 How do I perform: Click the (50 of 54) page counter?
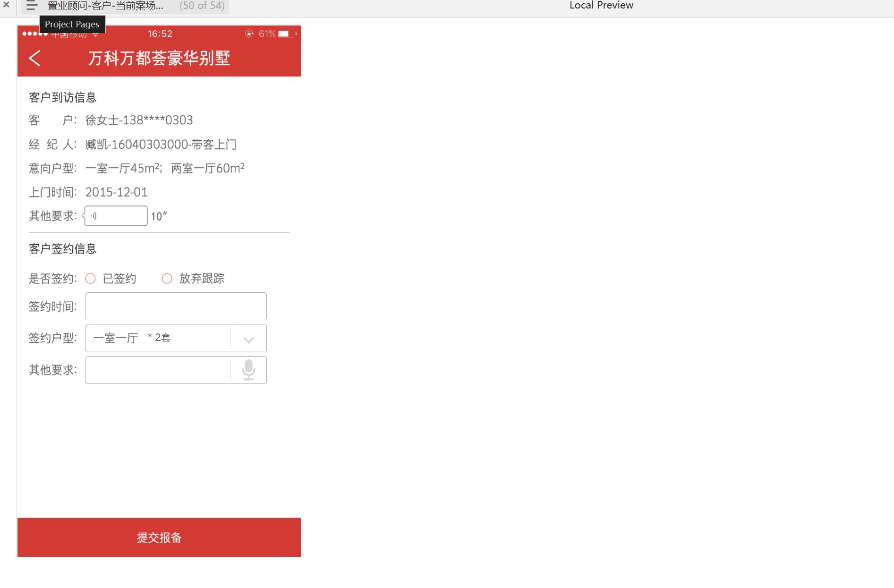tap(202, 6)
